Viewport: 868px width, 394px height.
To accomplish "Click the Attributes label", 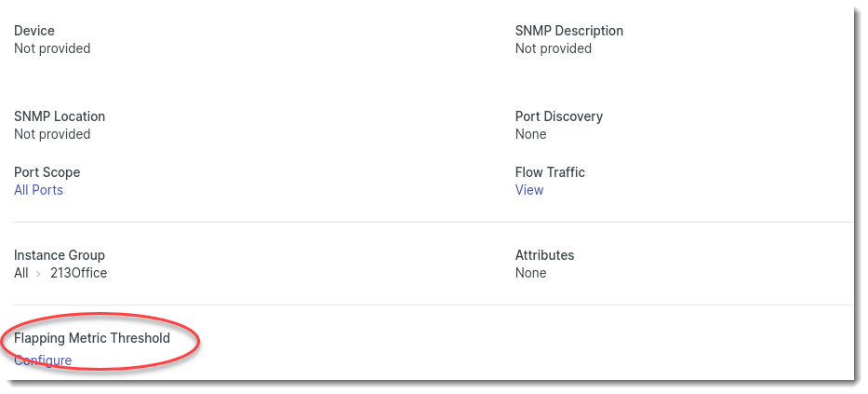I will [545, 255].
